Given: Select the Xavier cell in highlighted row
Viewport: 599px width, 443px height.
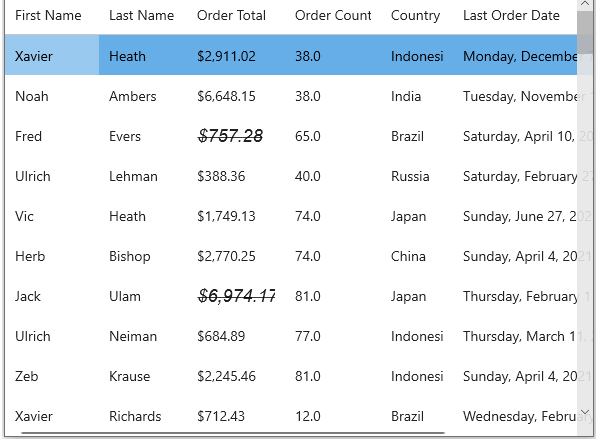Looking at the screenshot, I should pyautogui.click(x=52, y=55).
